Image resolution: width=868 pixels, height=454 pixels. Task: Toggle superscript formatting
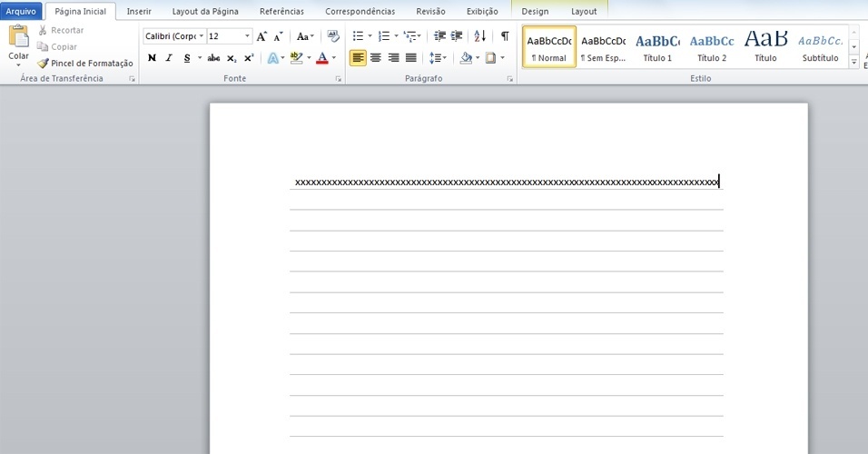point(249,57)
